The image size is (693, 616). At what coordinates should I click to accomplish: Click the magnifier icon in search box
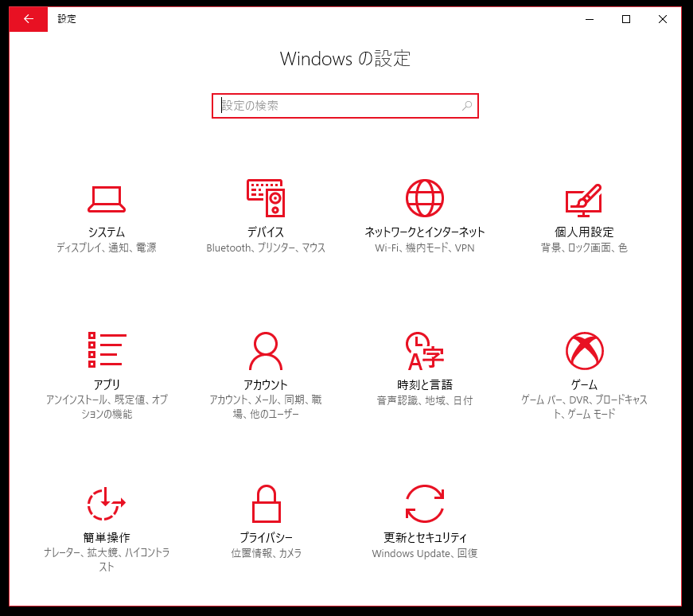pos(467,106)
